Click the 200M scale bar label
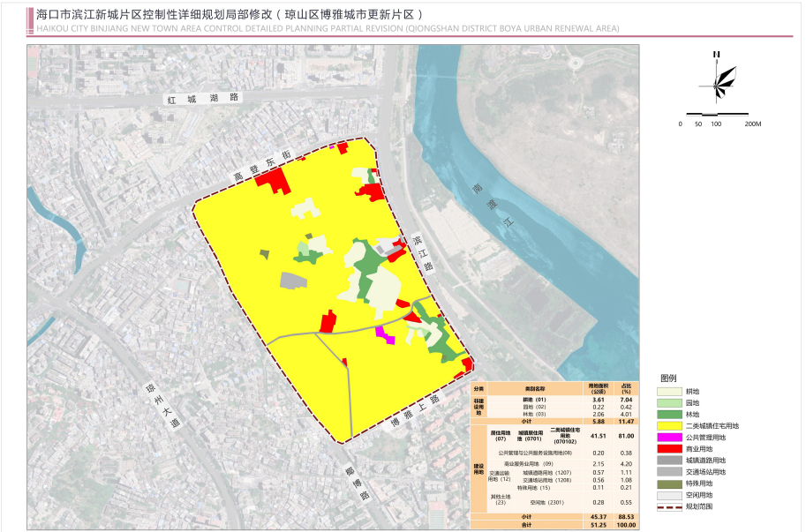The height and width of the screenshot is (532, 806). click(753, 124)
